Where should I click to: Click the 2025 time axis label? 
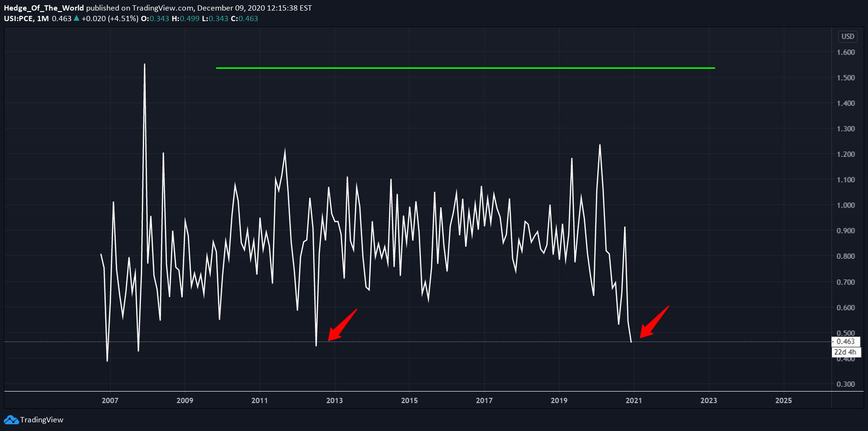click(x=783, y=400)
